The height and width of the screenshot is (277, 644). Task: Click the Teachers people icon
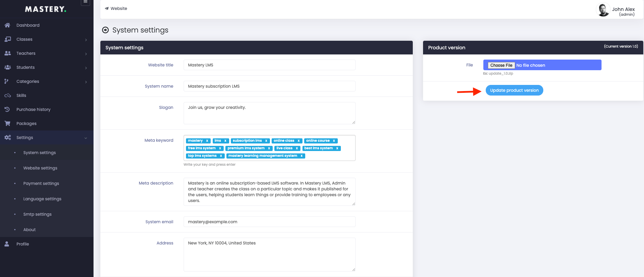pyautogui.click(x=8, y=53)
